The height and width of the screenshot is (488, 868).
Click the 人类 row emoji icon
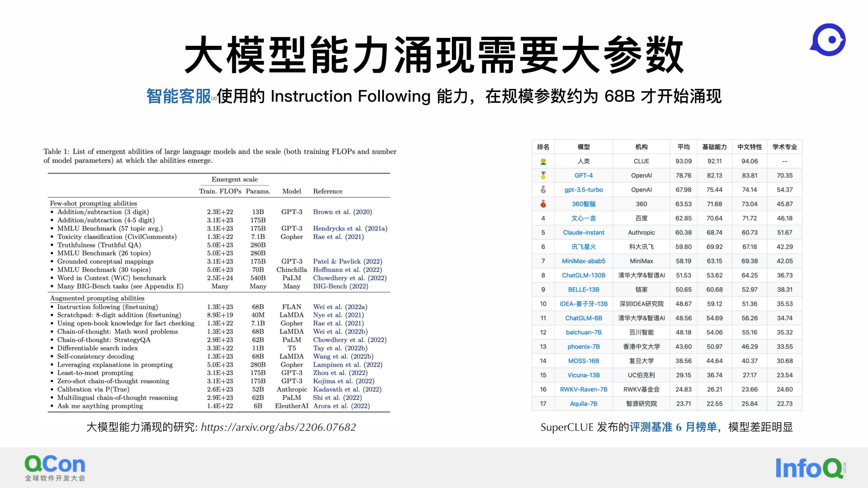[543, 161]
